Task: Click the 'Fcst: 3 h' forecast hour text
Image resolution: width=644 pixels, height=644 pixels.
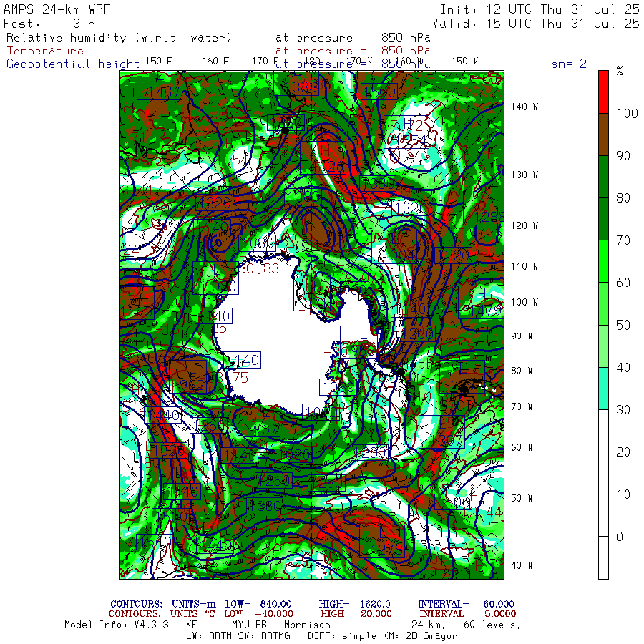Action: [x=49, y=24]
